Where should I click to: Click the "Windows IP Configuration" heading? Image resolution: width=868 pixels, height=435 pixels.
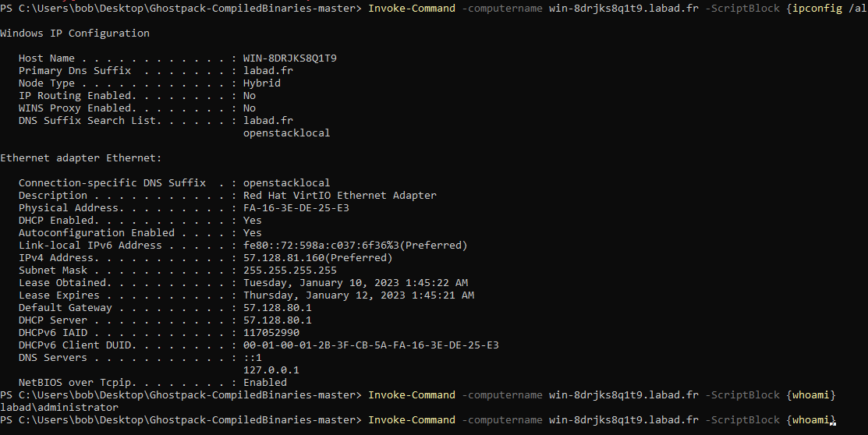click(75, 34)
